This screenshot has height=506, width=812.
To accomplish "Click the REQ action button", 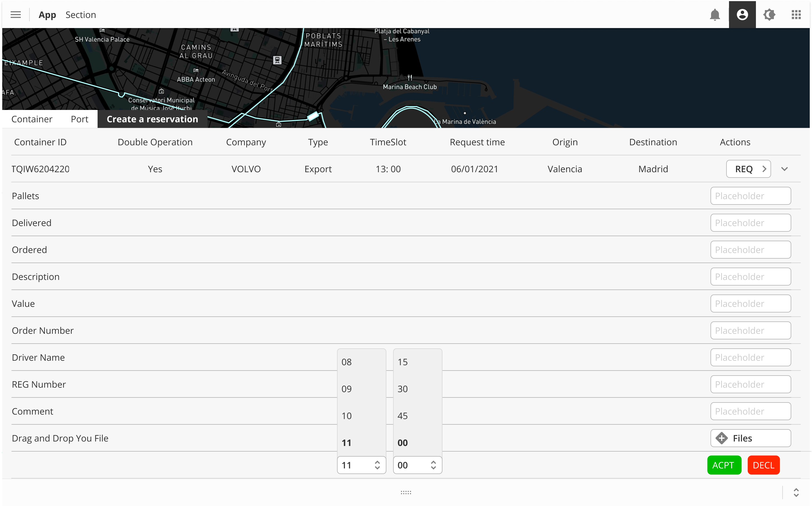I will point(748,169).
